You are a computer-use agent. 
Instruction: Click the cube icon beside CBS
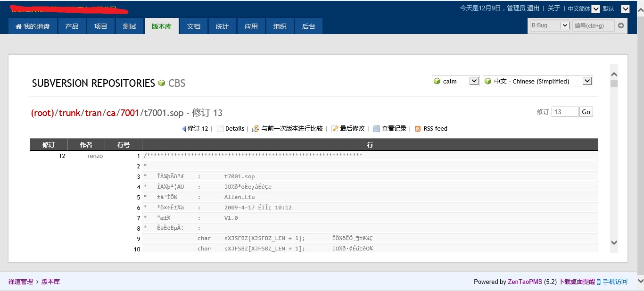162,83
